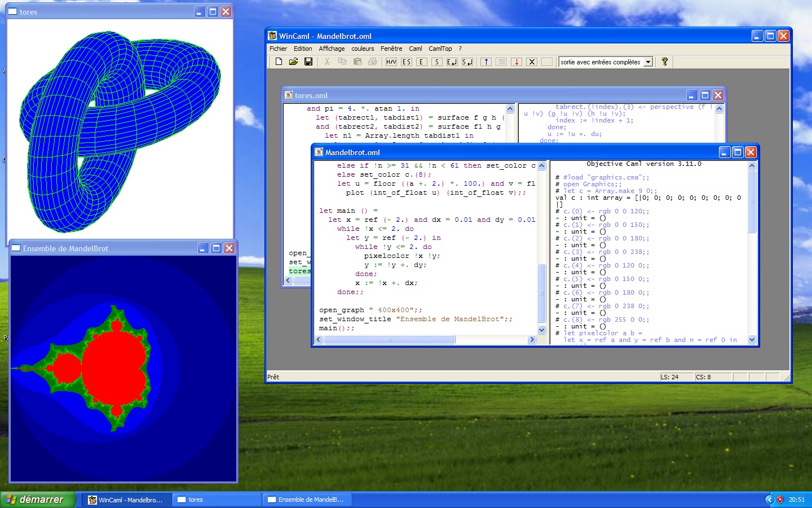Screen dimensions: 812x508
Task: Open the ? help menu
Action: 460,49
